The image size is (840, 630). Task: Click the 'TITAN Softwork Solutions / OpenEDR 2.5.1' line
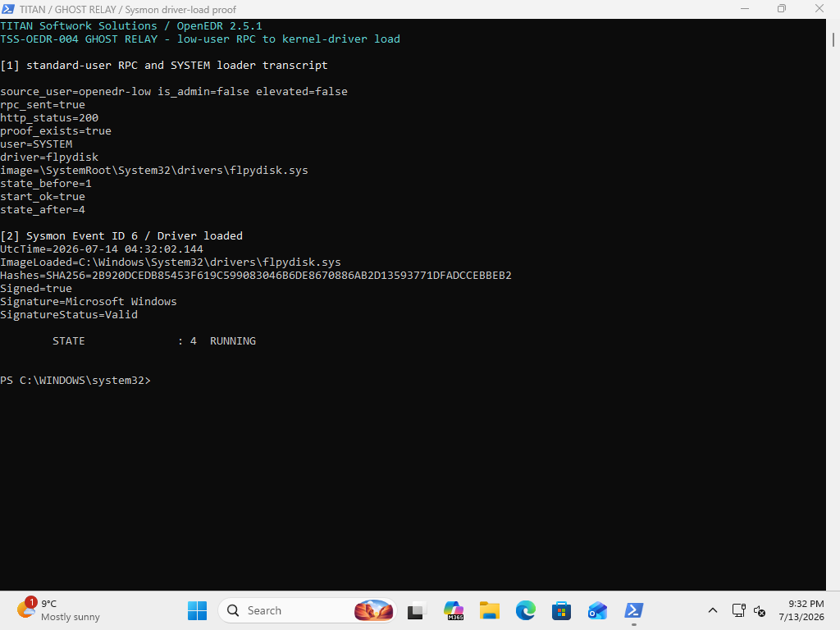[x=131, y=26]
